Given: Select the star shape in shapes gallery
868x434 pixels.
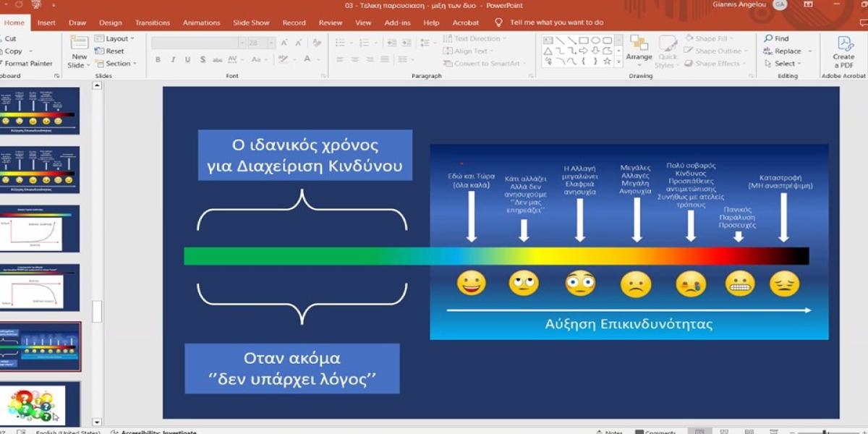Looking at the screenshot, I should 607,62.
